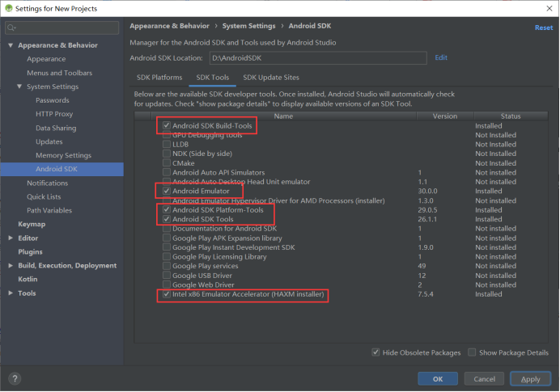Viewport: 560px width, 392px height.
Task: Uncheck the Android Emulator checkbox
Action: click(x=167, y=191)
